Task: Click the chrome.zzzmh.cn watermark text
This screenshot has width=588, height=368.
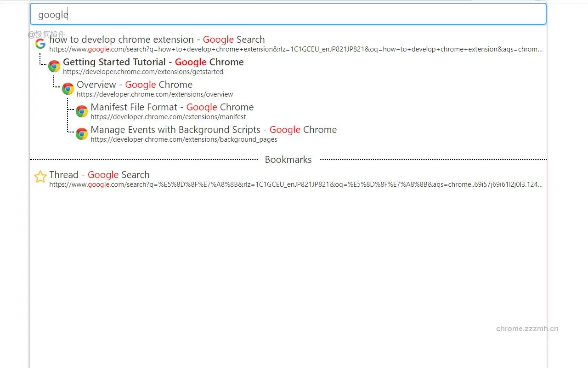Action: tap(527, 328)
